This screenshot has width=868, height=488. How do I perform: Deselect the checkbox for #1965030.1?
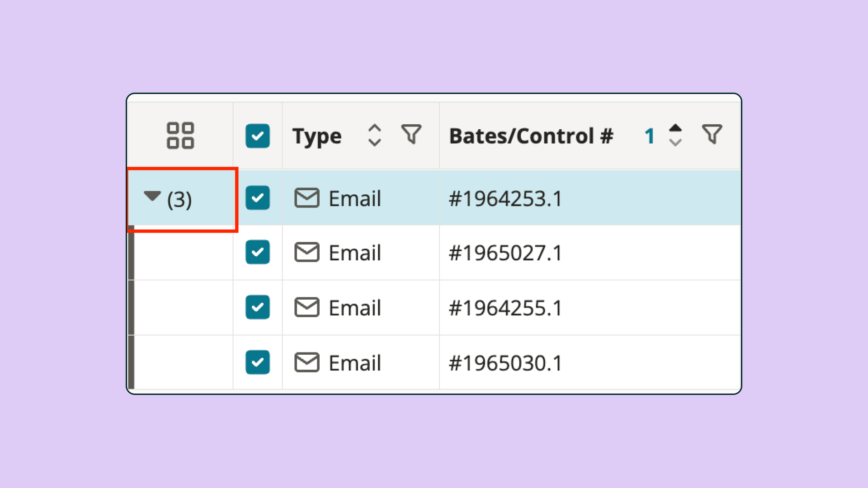click(257, 362)
